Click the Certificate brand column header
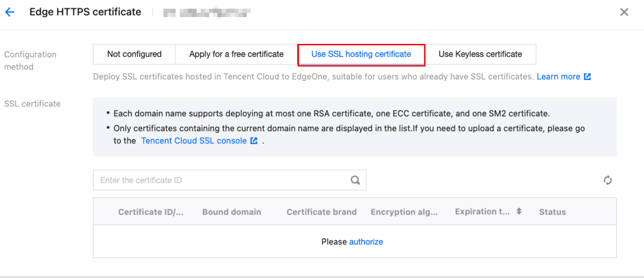 click(x=321, y=212)
